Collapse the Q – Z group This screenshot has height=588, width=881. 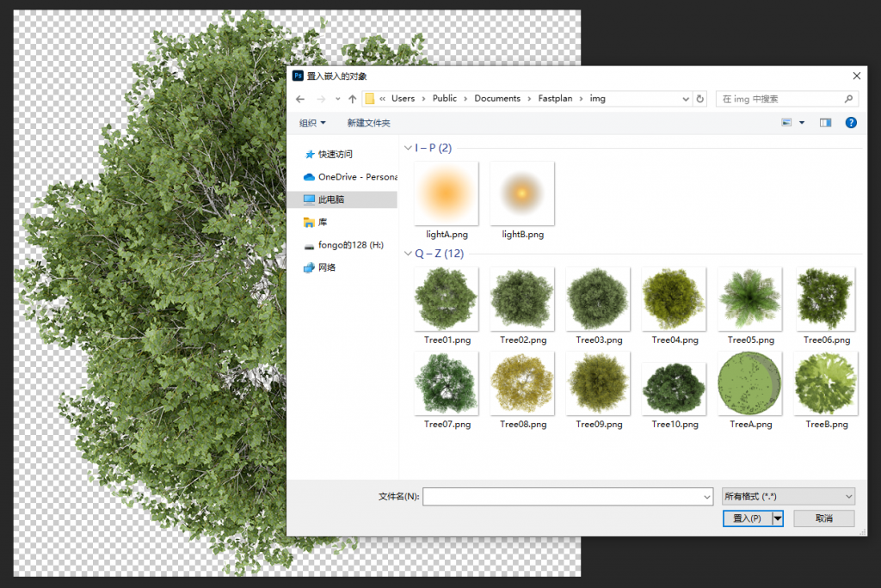409,254
